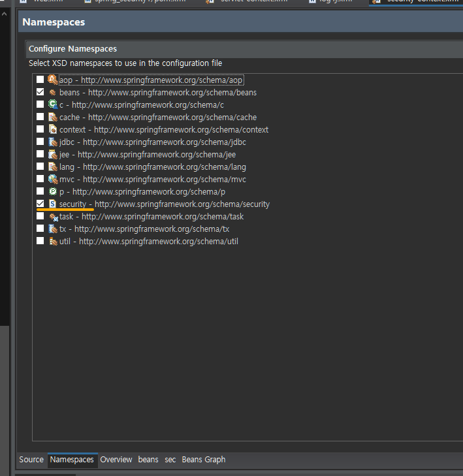The height and width of the screenshot is (476, 463).
Task: Click the aop namespace icon
Action: [x=53, y=80]
